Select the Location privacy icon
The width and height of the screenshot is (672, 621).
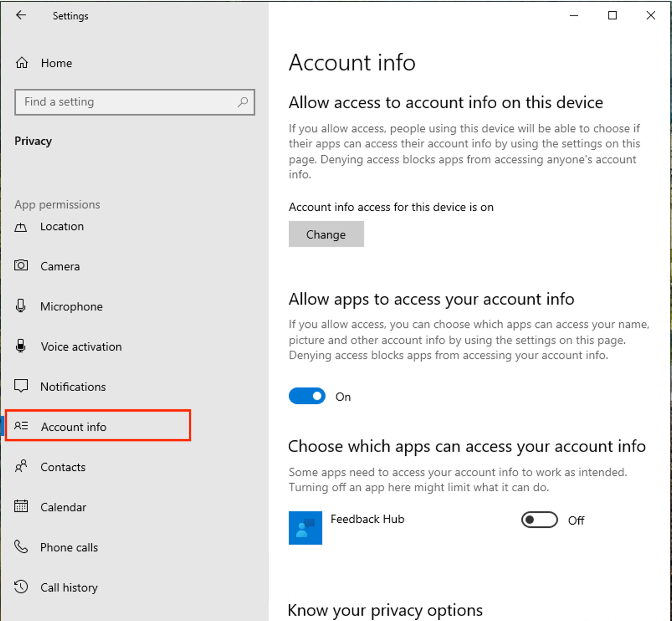(x=21, y=226)
